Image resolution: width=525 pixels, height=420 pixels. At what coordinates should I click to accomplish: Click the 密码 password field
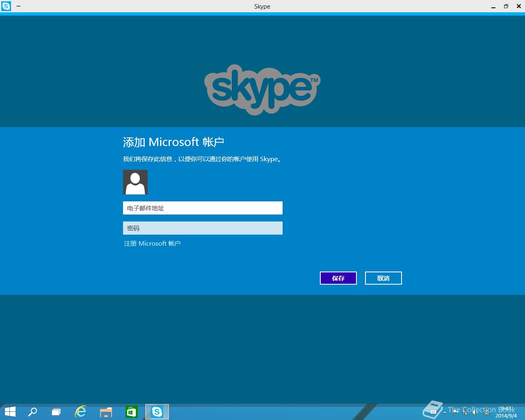pos(203,228)
